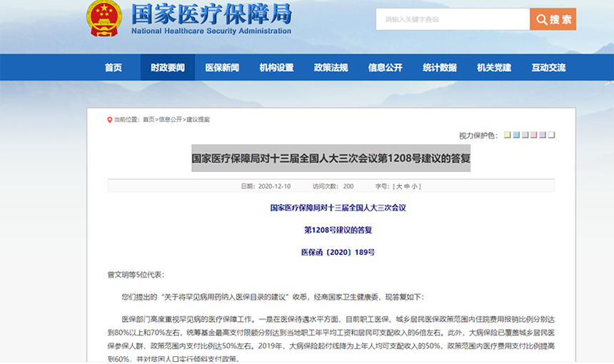Open the 信息公开 navigation tab
This screenshot has height=364, width=614.
coord(386,68)
